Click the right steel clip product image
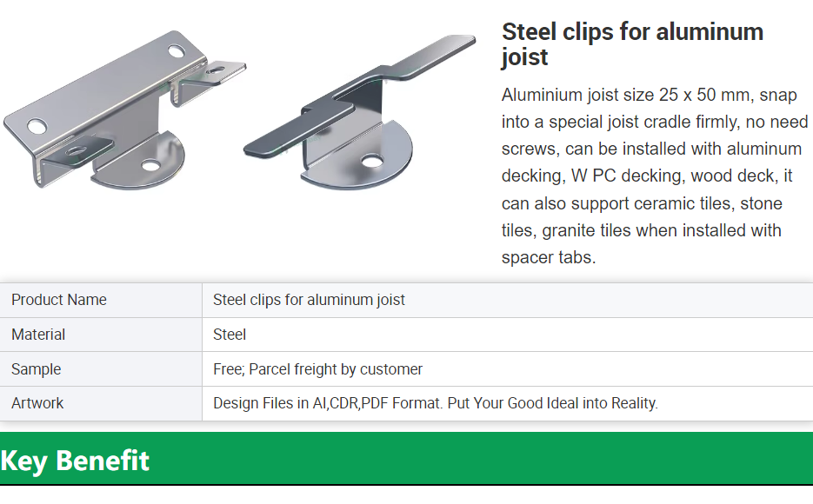 pos(359,112)
